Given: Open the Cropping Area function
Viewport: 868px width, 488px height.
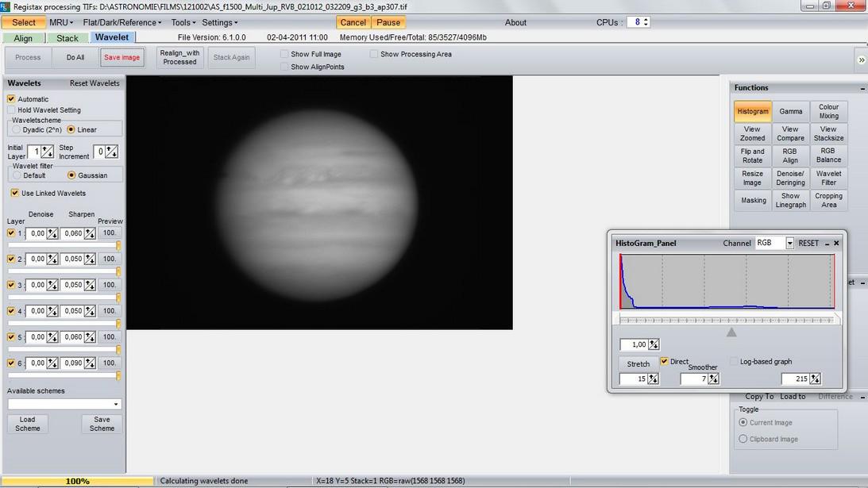Looking at the screenshot, I should coord(828,200).
